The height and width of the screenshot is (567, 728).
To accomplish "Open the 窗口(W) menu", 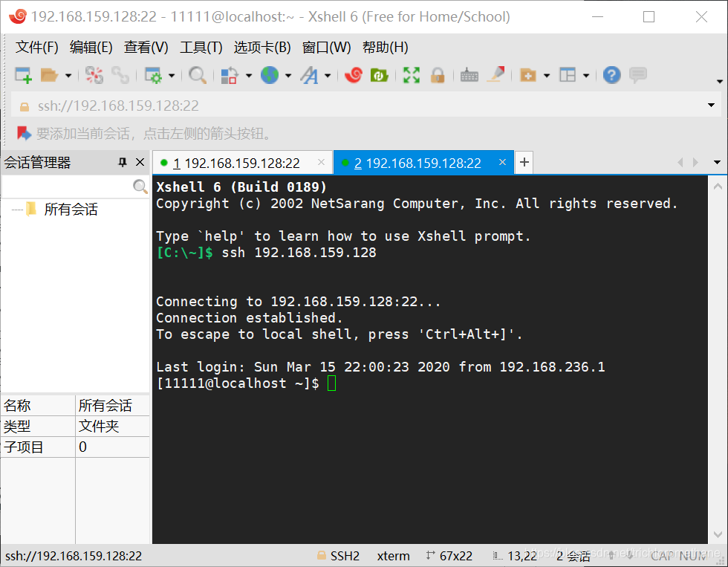I will (326, 48).
